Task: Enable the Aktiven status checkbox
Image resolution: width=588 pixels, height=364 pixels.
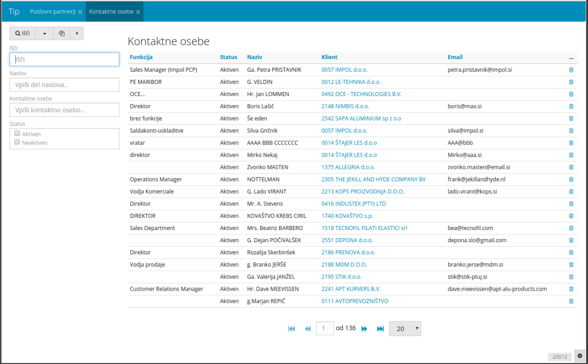Action: click(x=17, y=133)
